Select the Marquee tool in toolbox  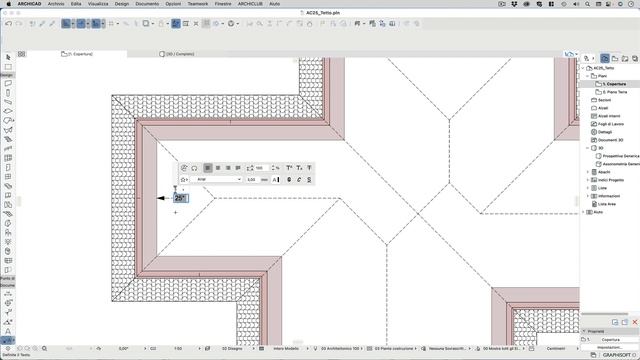click(8, 67)
